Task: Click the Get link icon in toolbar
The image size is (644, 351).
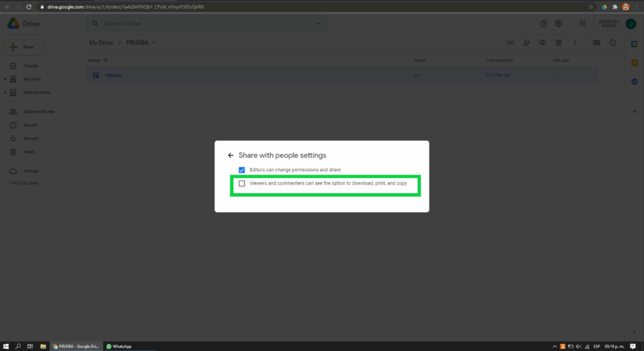Action: (x=511, y=43)
